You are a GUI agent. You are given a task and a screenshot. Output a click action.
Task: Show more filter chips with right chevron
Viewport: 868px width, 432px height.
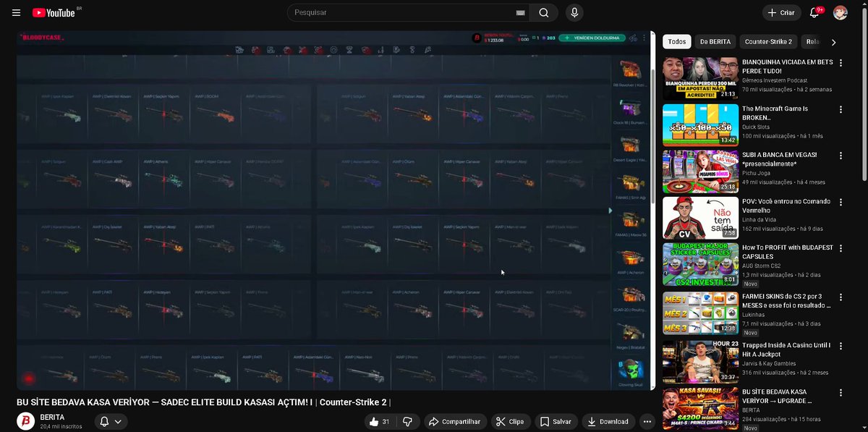point(833,42)
